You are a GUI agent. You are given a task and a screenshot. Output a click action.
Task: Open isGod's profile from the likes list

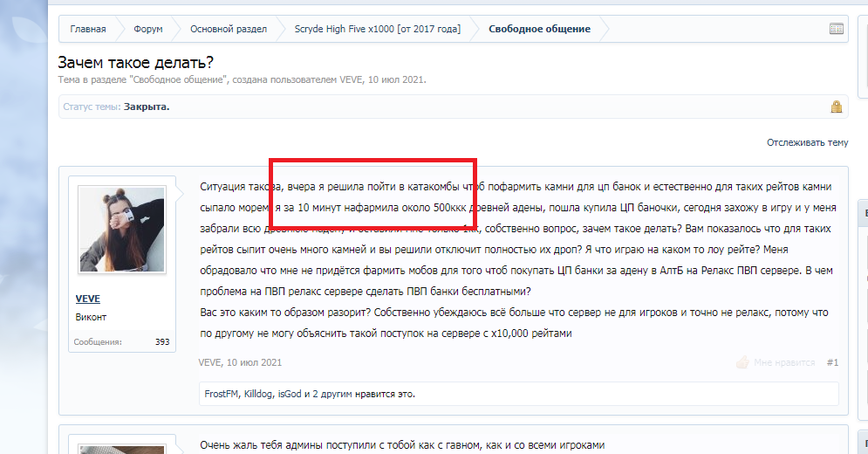coord(289,394)
